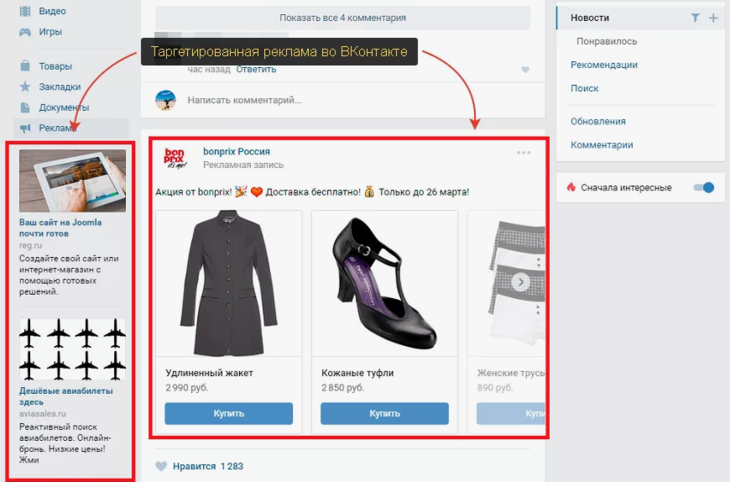This screenshot has width=730, height=482.
Task: Show all 4 comments button
Action: (x=343, y=18)
